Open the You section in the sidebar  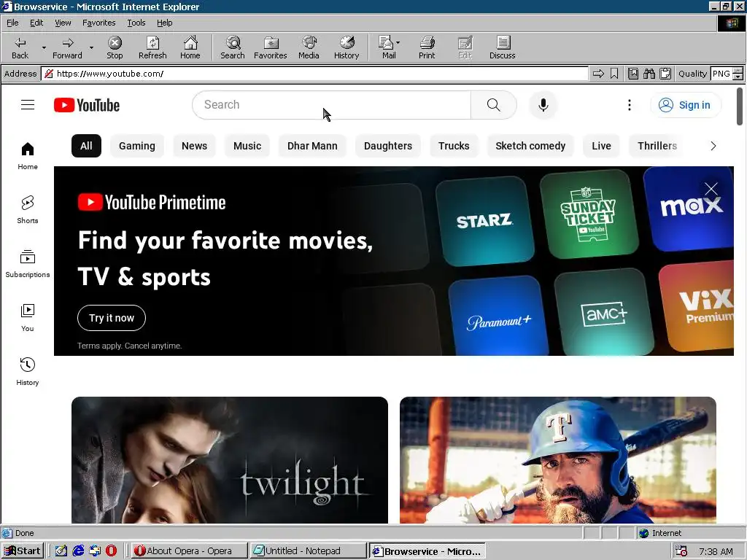(28, 318)
